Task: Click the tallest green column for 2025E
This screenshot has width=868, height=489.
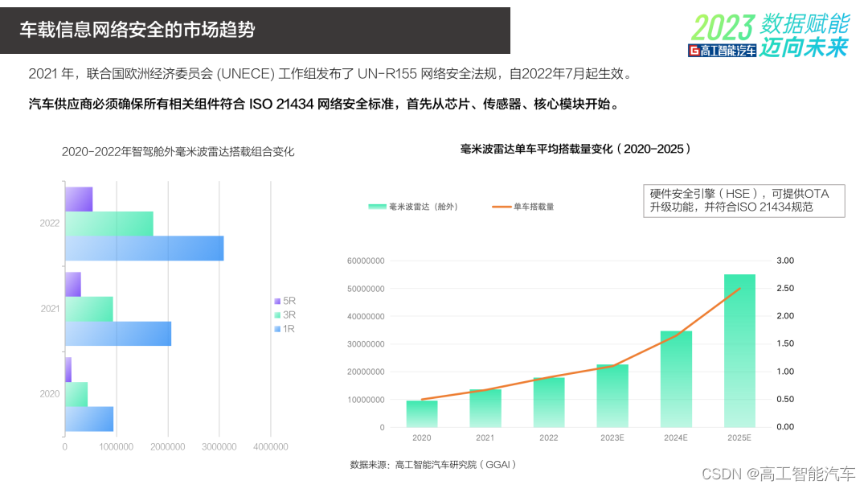Action: pyautogui.click(x=739, y=351)
